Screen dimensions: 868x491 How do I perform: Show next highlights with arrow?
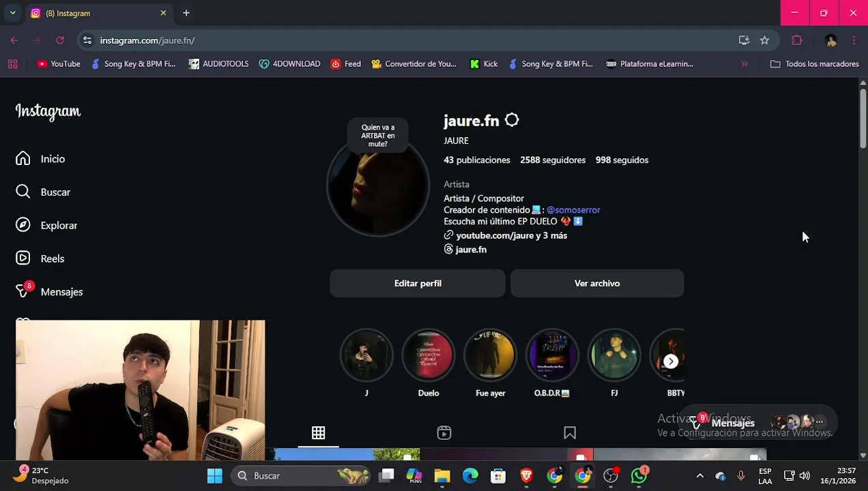point(671,361)
